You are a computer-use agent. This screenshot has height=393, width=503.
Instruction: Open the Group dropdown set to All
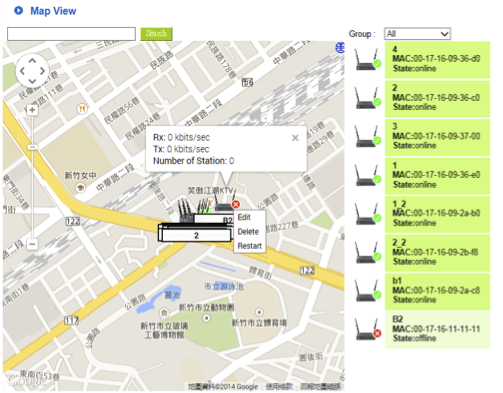(x=417, y=34)
